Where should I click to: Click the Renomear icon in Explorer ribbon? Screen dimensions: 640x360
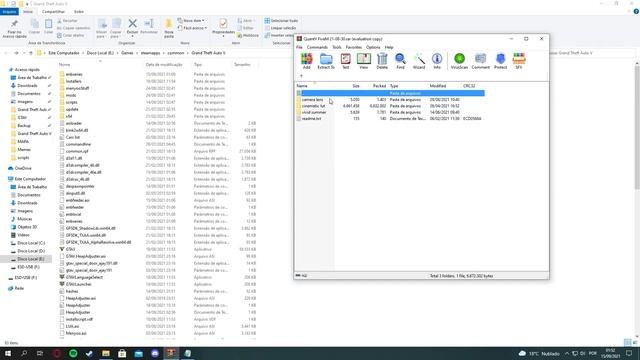[x=149, y=27]
